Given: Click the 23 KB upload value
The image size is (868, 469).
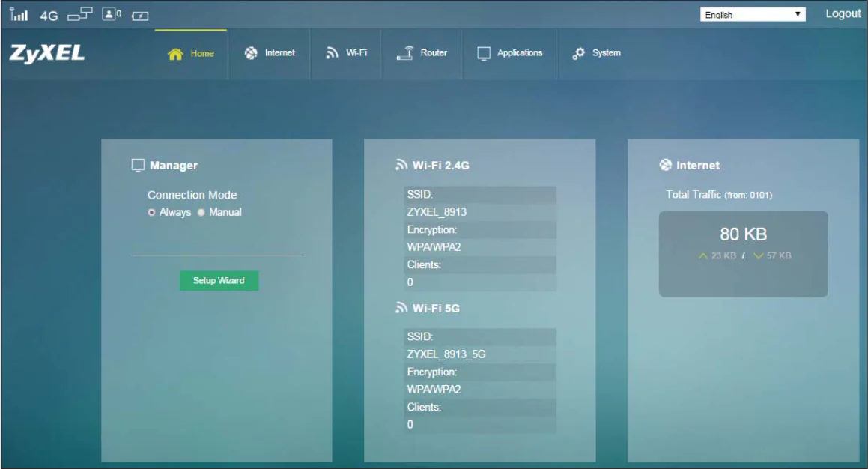Looking at the screenshot, I should [x=723, y=255].
